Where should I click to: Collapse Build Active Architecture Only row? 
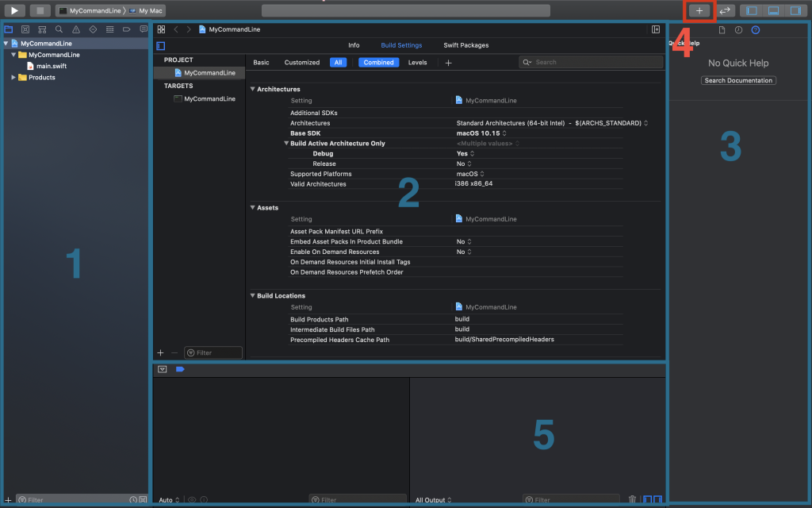(x=286, y=143)
